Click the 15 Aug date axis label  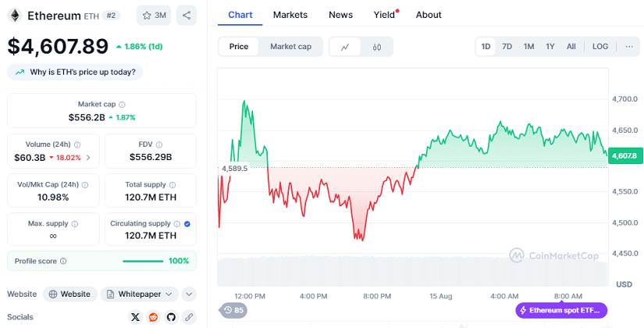(441, 296)
